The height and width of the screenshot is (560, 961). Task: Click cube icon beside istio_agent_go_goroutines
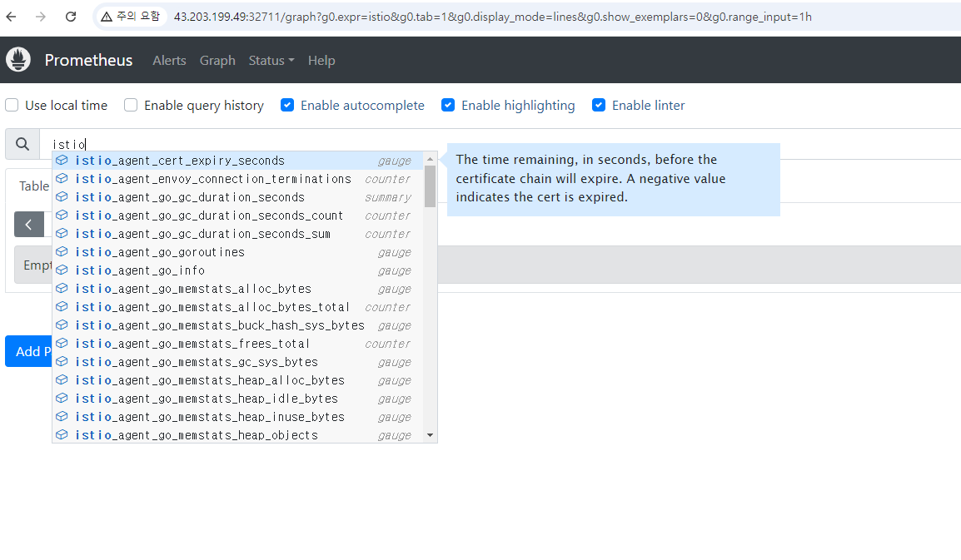62,252
